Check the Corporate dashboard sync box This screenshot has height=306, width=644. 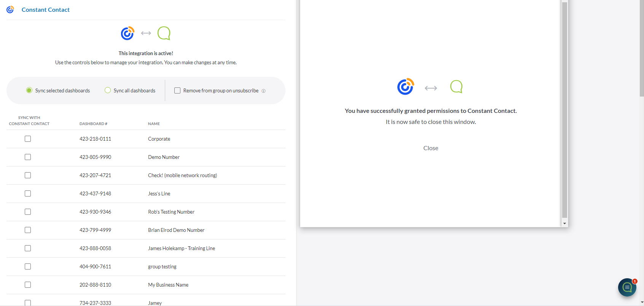pos(28,139)
